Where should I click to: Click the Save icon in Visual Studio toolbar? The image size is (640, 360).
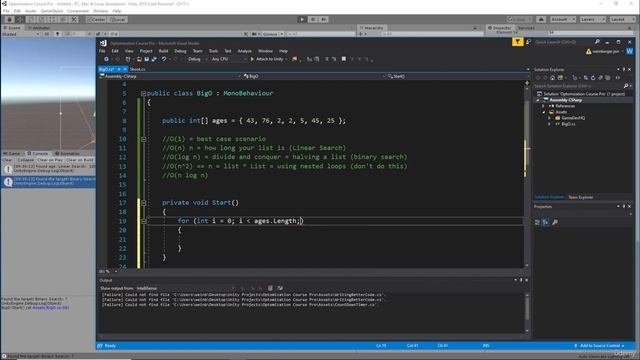coord(147,59)
